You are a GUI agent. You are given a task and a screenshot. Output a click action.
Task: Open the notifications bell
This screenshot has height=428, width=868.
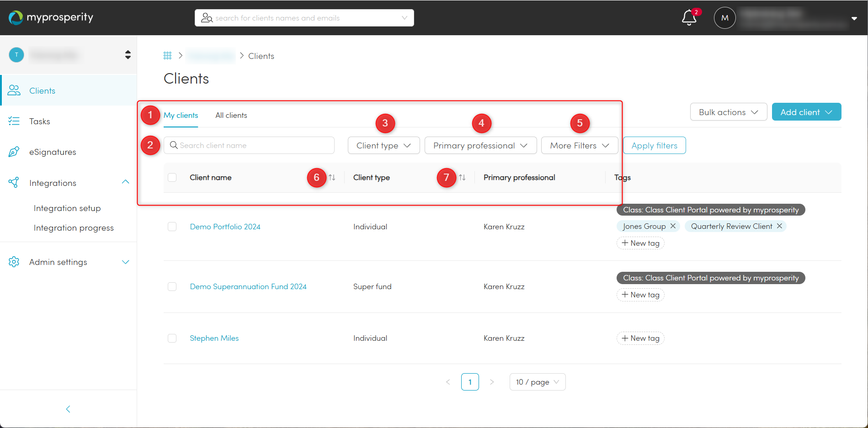(689, 18)
